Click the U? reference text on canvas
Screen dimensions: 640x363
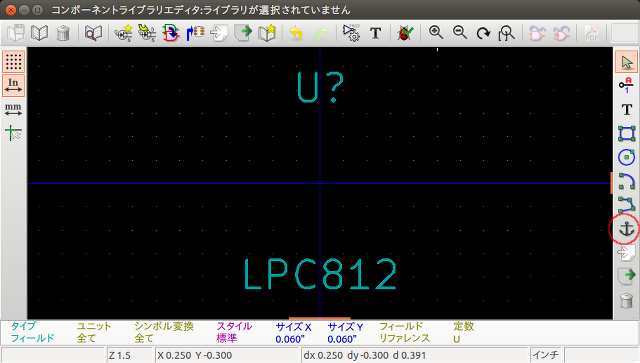tap(321, 87)
